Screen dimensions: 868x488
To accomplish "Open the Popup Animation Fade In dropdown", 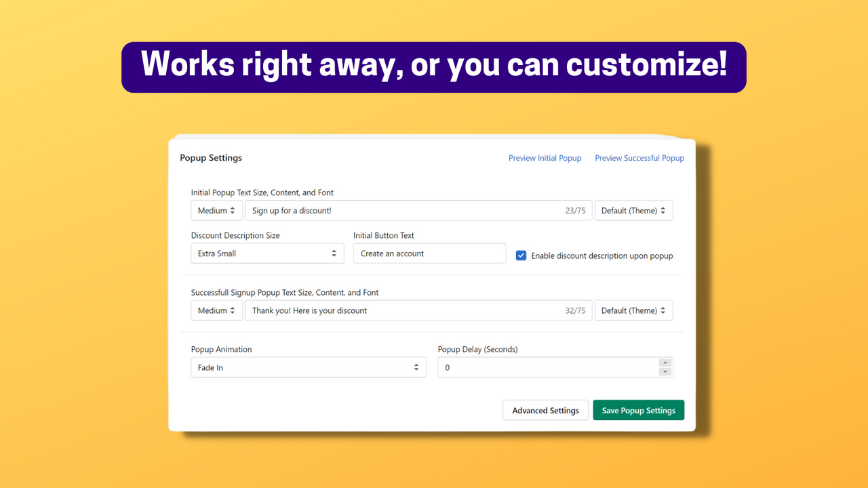I will click(x=309, y=367).
